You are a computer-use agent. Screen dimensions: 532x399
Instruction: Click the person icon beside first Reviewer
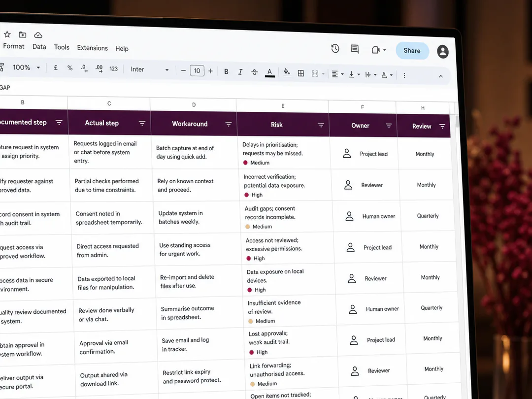[x=348, y=185]
